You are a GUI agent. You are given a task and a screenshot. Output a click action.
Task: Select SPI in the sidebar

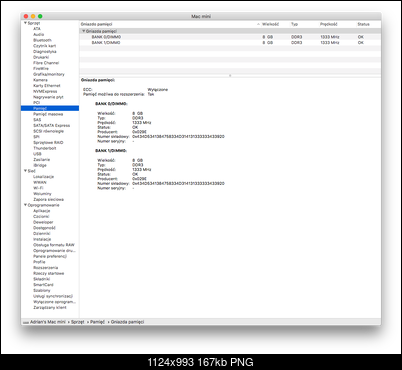tap(36, 137)
